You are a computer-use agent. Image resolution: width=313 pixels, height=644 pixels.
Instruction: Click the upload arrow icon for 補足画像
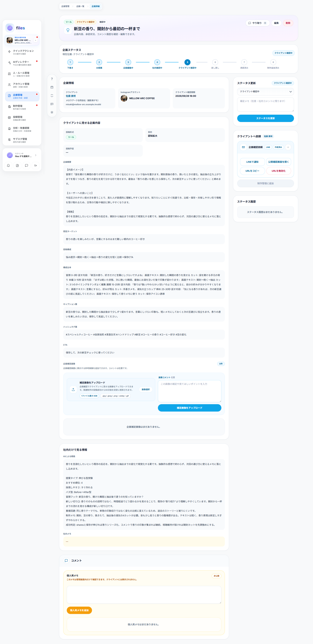click(73, 389)
